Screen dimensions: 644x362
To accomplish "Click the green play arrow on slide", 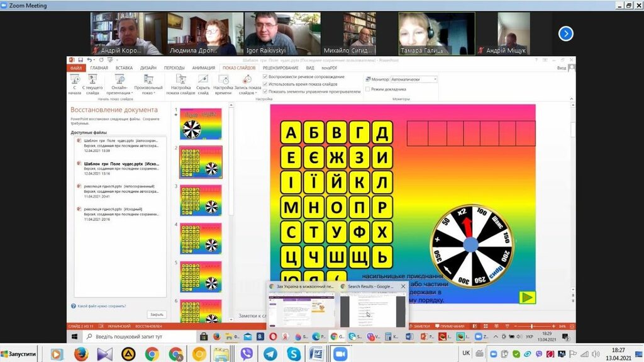I will tap(528, 297).
